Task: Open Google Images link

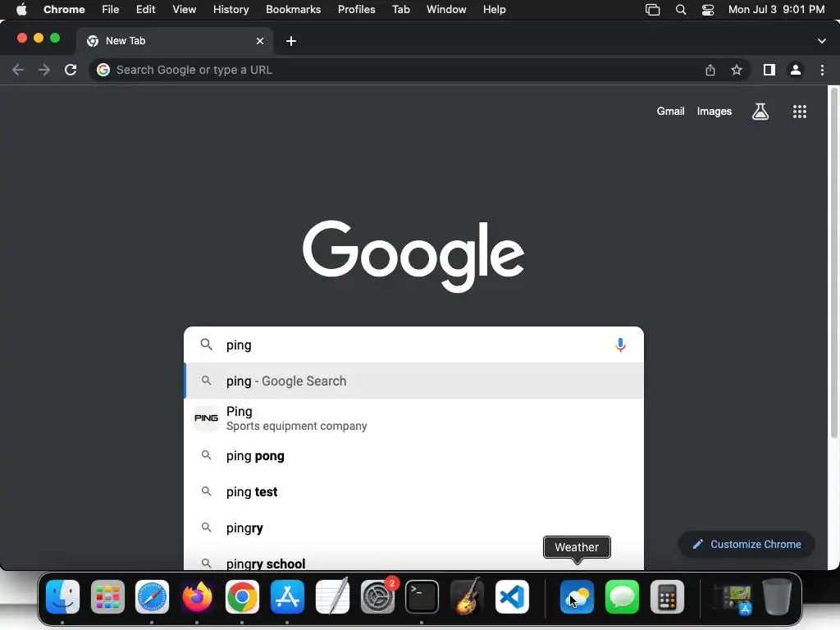Action: pos(714,112)
